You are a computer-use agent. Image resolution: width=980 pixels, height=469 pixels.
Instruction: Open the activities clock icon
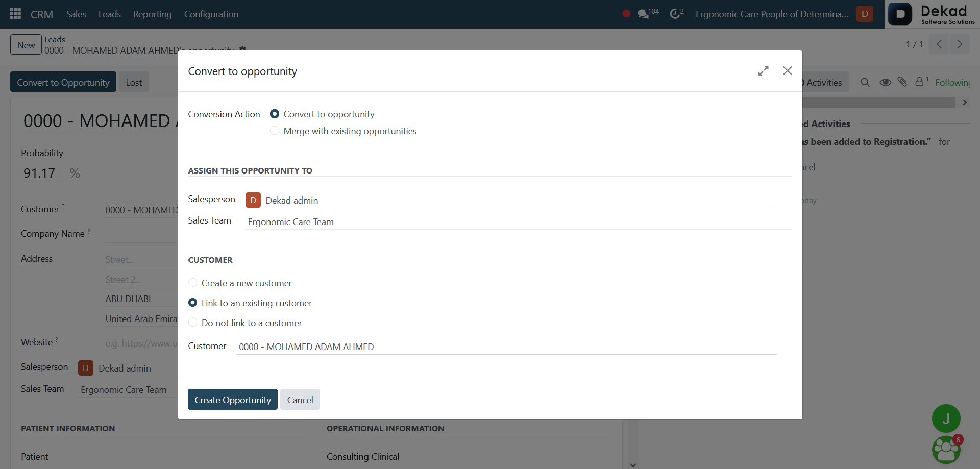(x=676, y=13)
